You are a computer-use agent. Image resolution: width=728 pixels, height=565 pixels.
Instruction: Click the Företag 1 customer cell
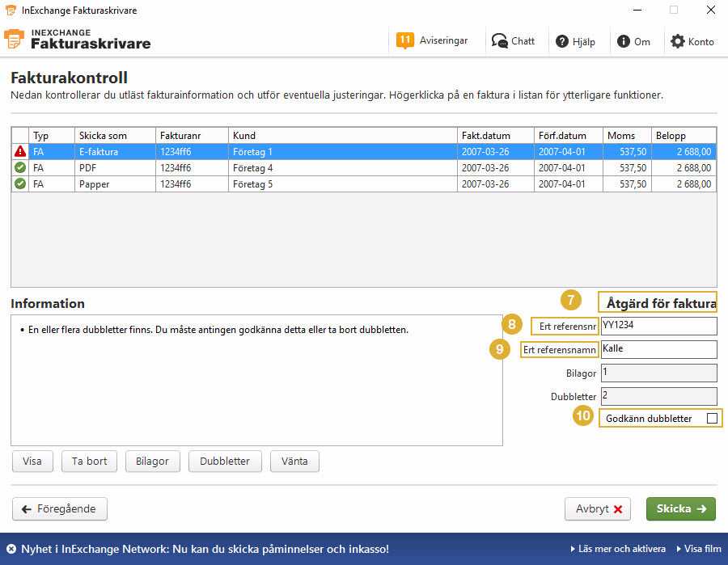coord(343,152)
